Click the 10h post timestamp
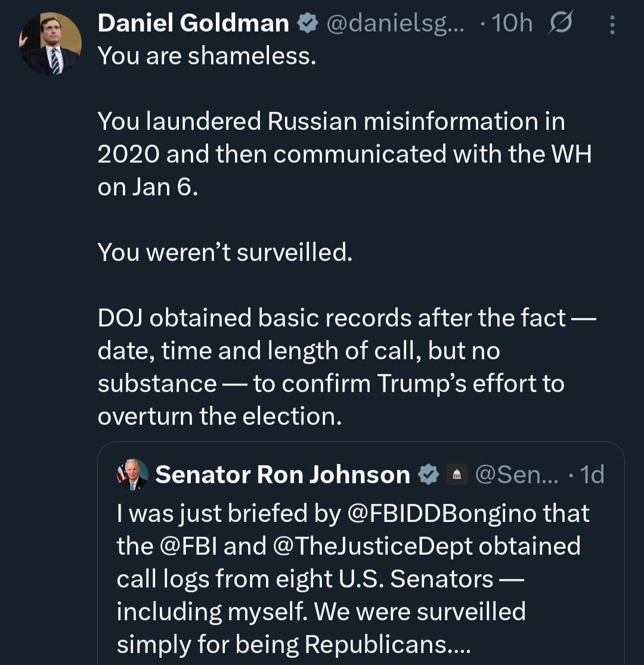 coord(510,23)
